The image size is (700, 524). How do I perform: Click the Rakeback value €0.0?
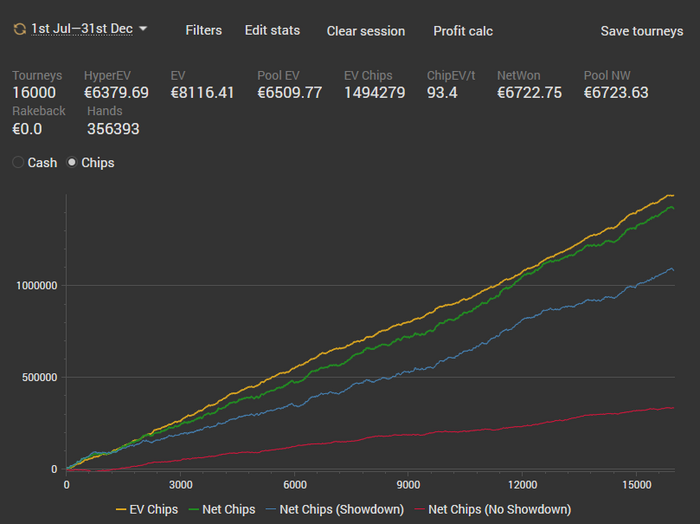click(x=27, y=129)
